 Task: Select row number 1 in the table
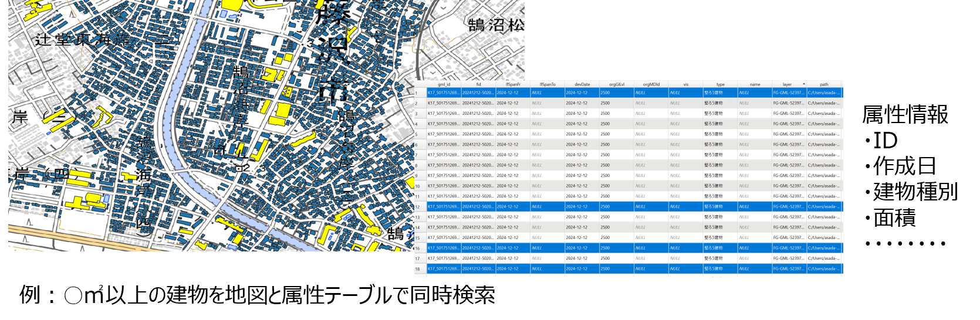tap(418, 93)
